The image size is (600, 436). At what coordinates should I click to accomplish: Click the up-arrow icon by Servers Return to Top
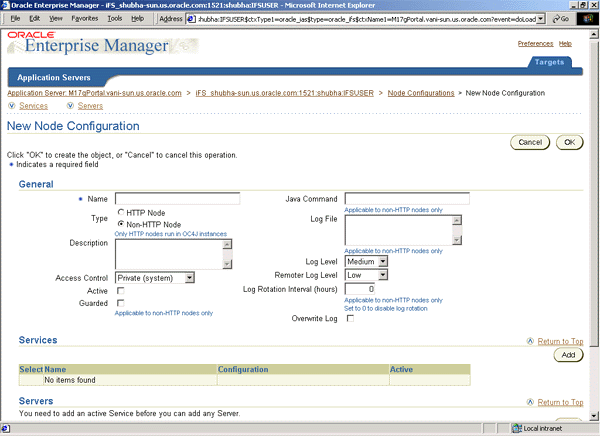(x=530, y=402)
